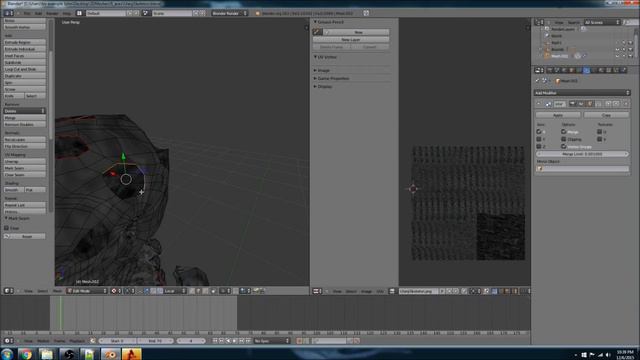
Task: Expand the Game Properties panel
Action: pos(315,78)
